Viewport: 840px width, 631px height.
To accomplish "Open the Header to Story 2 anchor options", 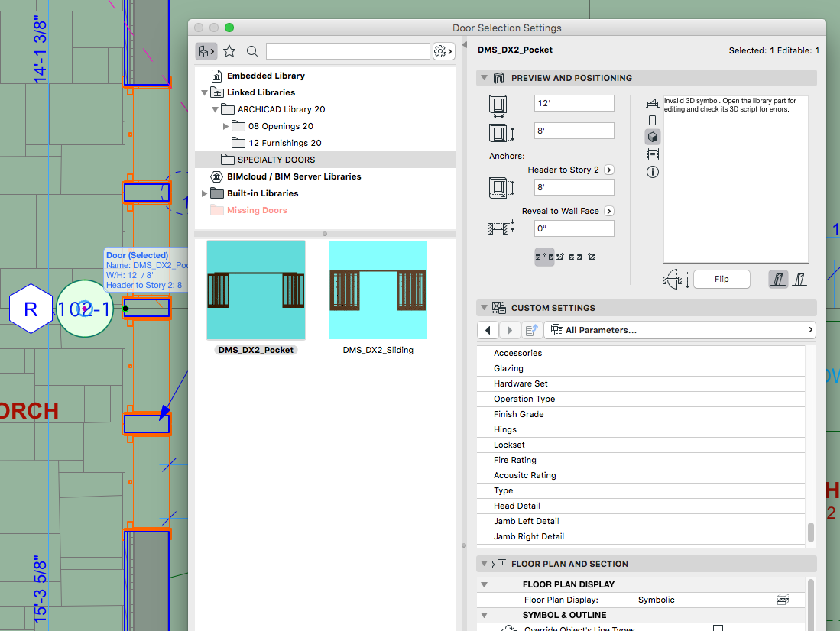I will point(609,170).
